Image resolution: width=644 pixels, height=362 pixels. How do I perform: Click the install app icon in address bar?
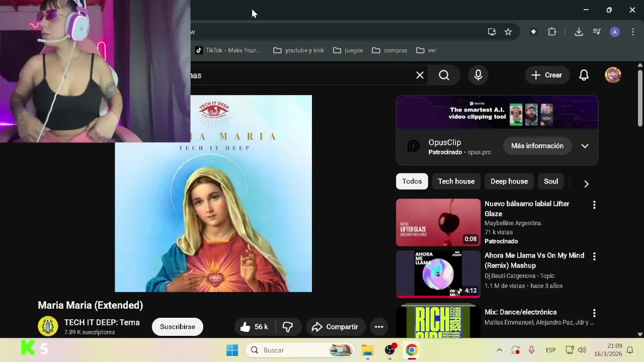coord(492,32)
